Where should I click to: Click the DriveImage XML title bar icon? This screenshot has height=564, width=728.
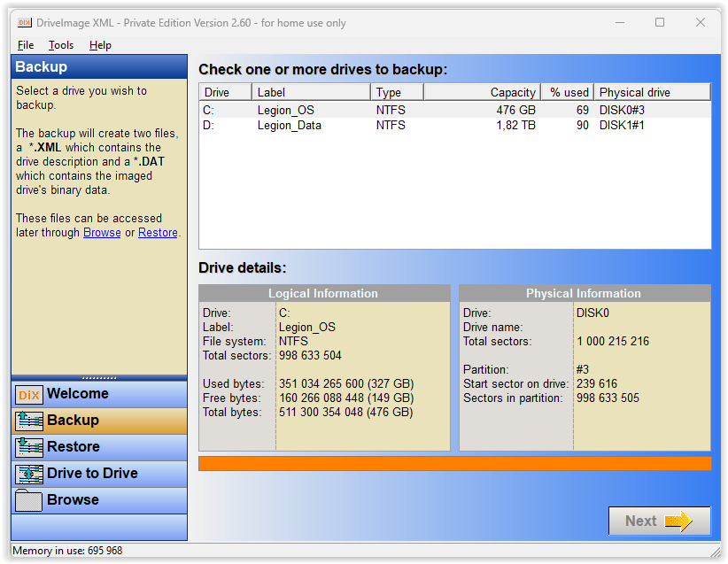[24, 23]
